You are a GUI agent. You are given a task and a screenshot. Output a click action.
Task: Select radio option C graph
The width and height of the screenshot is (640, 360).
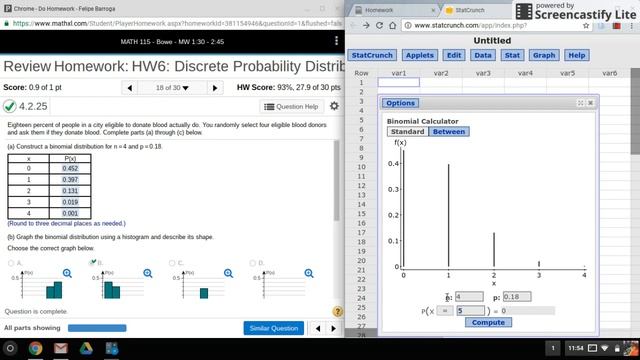(x=172, y=263)
